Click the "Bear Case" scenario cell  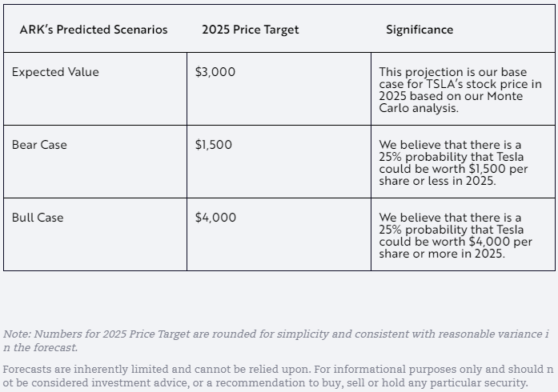click(x=39, y=145)
